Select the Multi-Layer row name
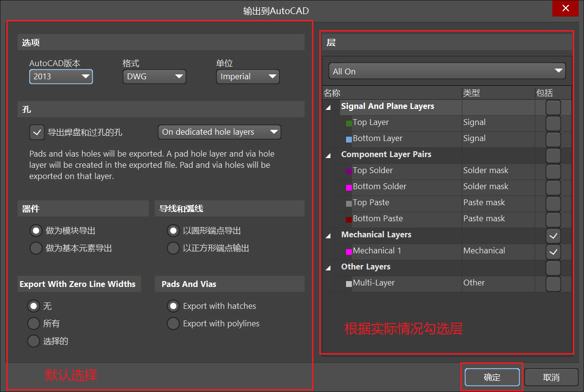This screenshot has width=584, height=392. pyautogui.click(x=374, y=283)
